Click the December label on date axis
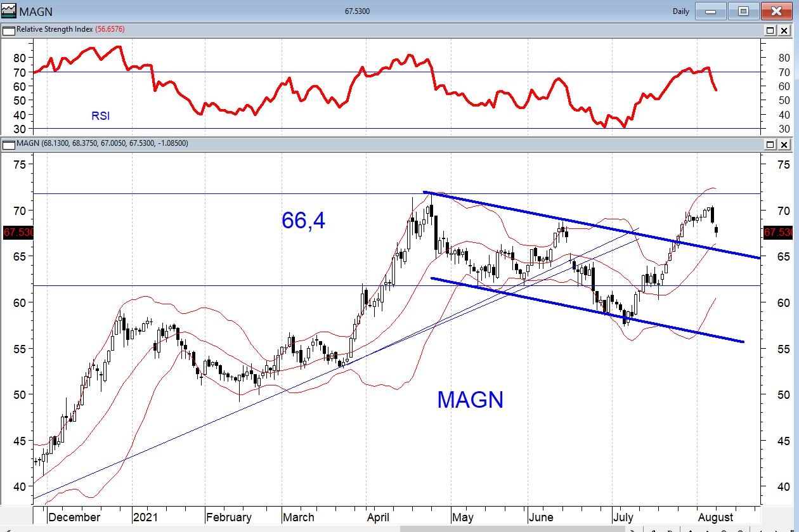This screenshot has height=532, width=799. tap(74, 517)
